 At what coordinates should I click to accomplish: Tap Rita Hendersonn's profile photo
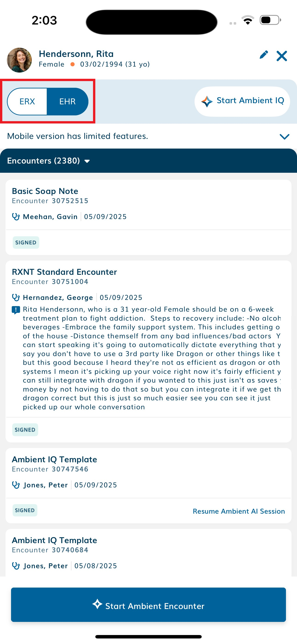coord(19,60)
